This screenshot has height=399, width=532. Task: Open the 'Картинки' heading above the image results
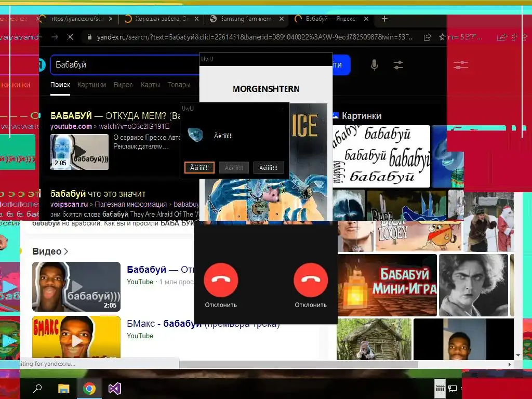pyautogui.click(x=362, y=116)
